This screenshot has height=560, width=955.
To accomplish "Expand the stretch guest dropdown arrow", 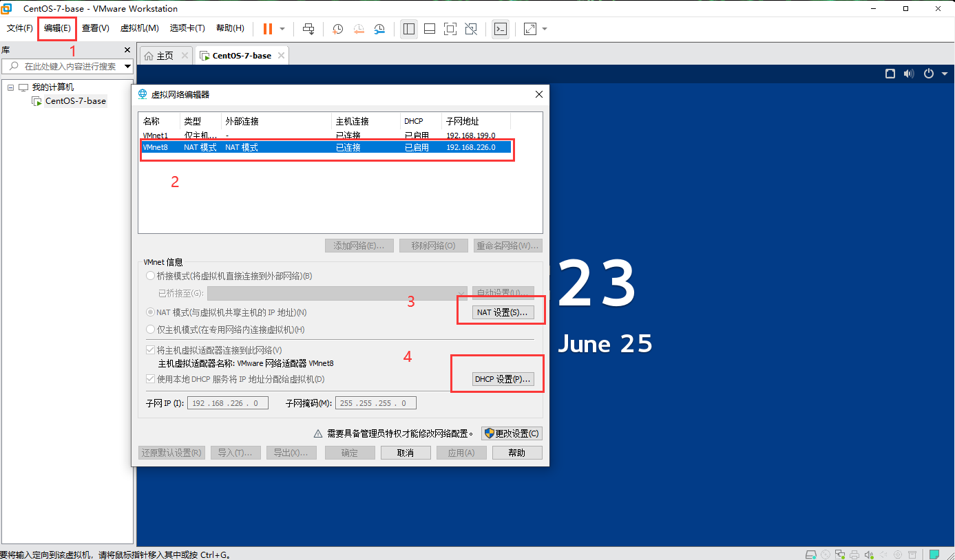I will pyautogui.click(x=545, y=29).
